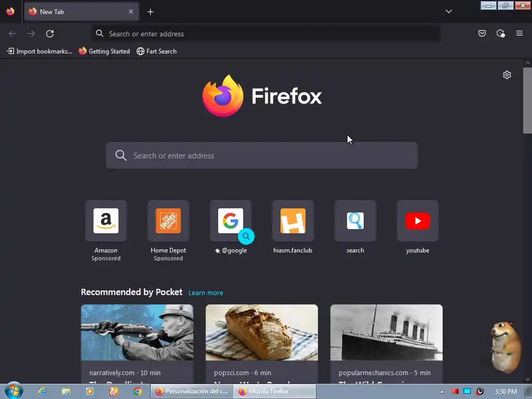This screenshot has height=399, width=532.
Task: Go forward with the forward arrow
Action: (x=31, y=34)
